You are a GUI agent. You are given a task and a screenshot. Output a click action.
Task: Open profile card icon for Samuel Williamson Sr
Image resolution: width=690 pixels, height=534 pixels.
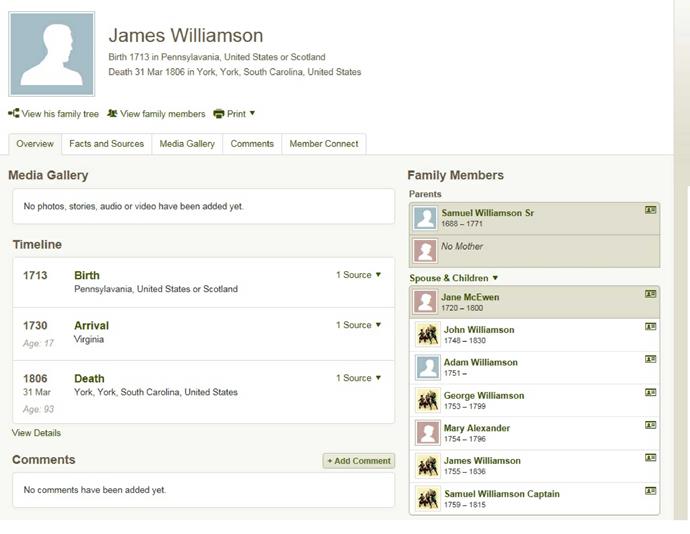[650, 211]
